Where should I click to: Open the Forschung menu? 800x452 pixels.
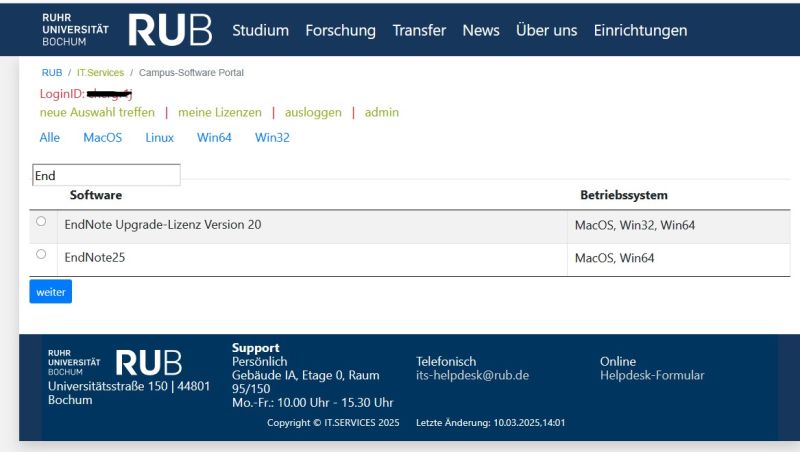pos(340,30)
